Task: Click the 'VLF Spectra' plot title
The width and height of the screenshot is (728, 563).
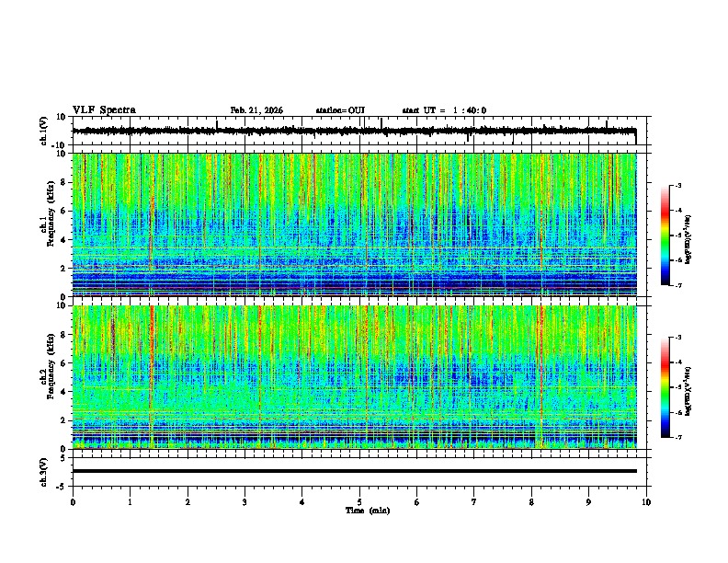Action: (104, 110)
